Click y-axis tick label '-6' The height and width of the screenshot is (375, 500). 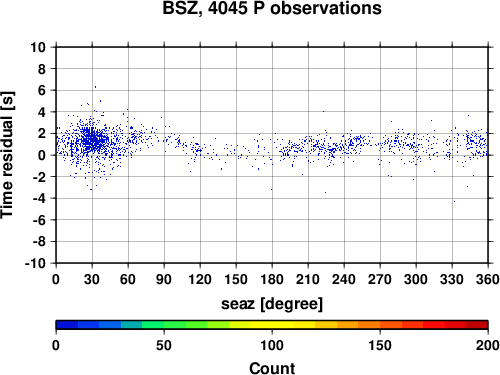click(x=39, y=220)
